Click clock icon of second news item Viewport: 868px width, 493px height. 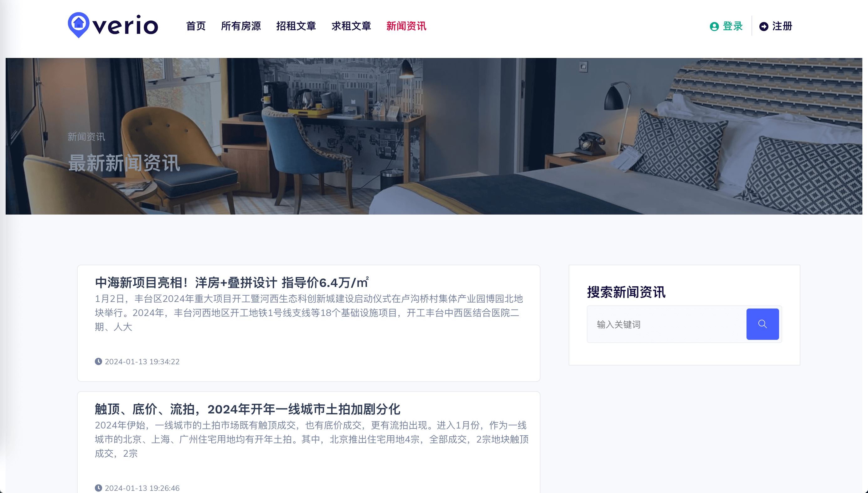(x=98, y=488)
